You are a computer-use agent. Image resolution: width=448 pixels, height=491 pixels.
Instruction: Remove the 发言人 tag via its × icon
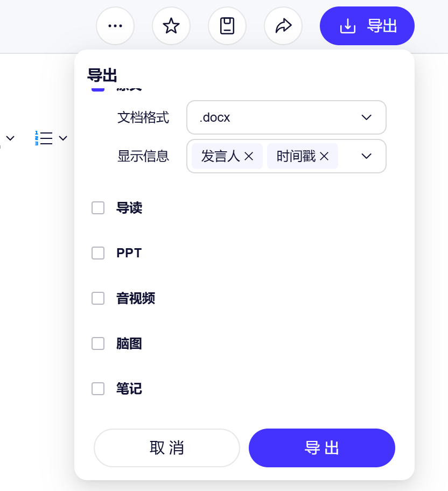(249, 156)
